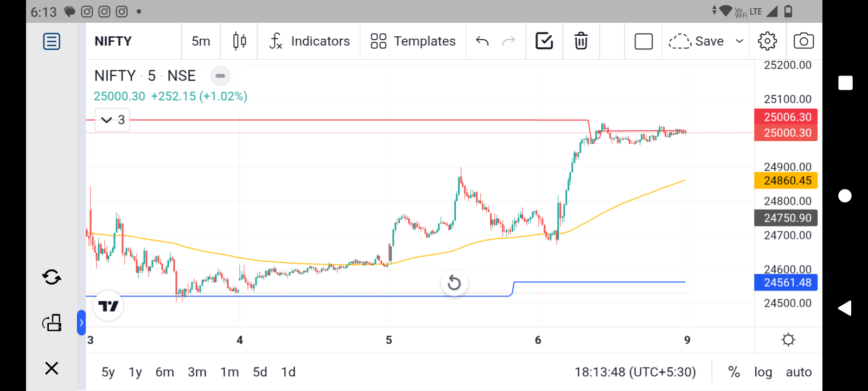Select the chart layout square icon
Viewport: 868px width, 391px height.
tap(643, 41)
